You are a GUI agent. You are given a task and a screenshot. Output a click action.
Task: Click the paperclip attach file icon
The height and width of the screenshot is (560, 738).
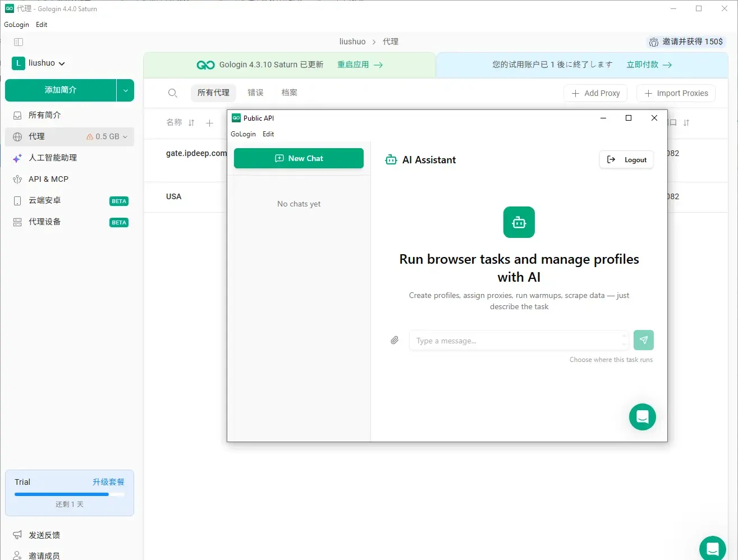tap(395, 341)
